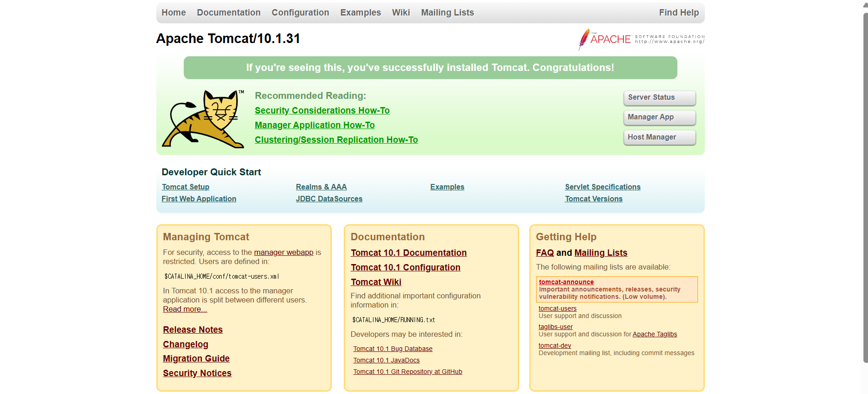
Task: Open the FAQ link in Getting Help
Action: coord(545,253)
